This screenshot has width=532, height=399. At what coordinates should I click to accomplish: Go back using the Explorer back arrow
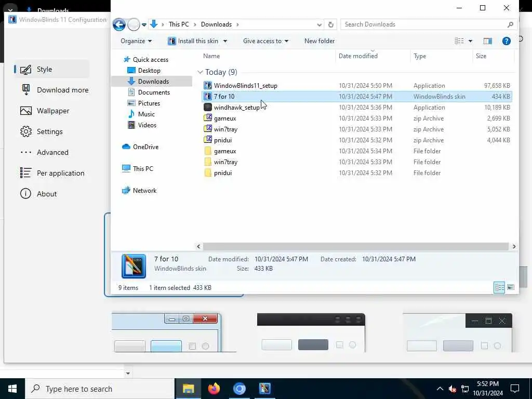coord(119,24)
